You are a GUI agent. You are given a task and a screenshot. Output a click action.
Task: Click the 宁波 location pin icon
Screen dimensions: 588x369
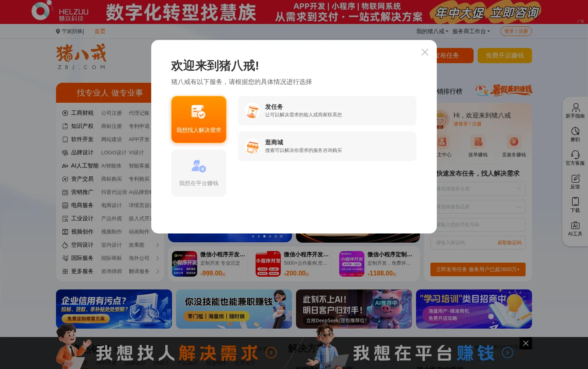pos(58,31)
